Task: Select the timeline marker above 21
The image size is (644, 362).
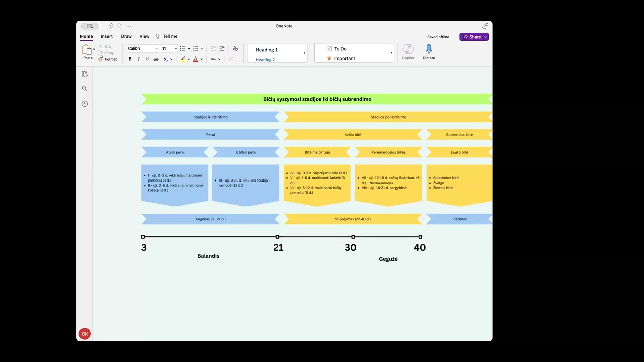Action: click(x=277, y=237)
